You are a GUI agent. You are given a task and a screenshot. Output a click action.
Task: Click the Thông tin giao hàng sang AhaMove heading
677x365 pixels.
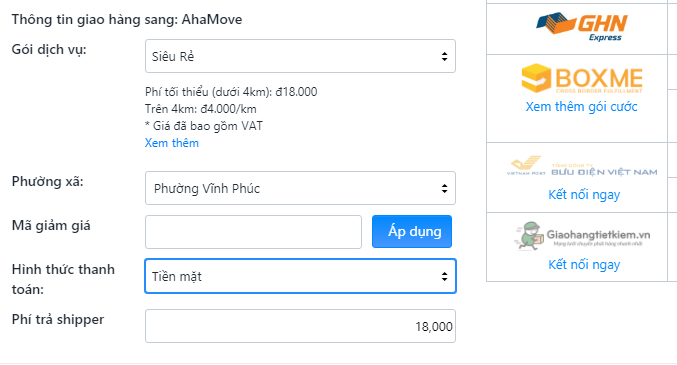tap(127, 19)
